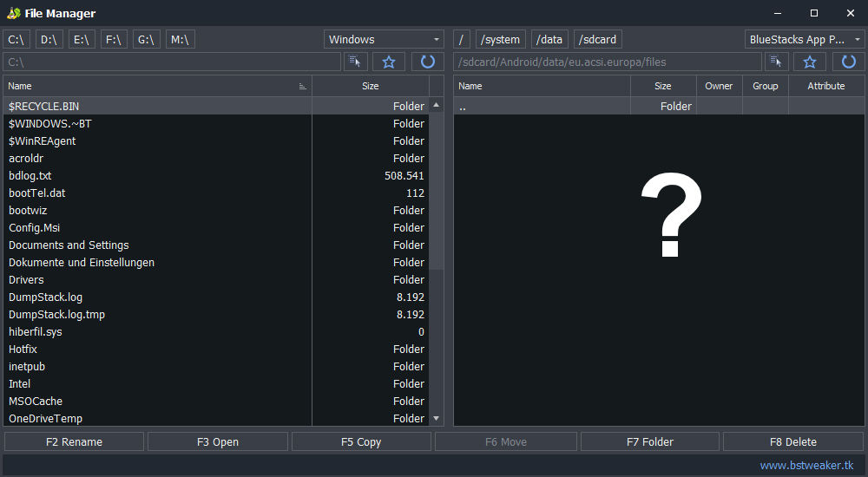This screenshot has height=477, width=868.
Task: Click F8 Delete button
Action: 793,441
